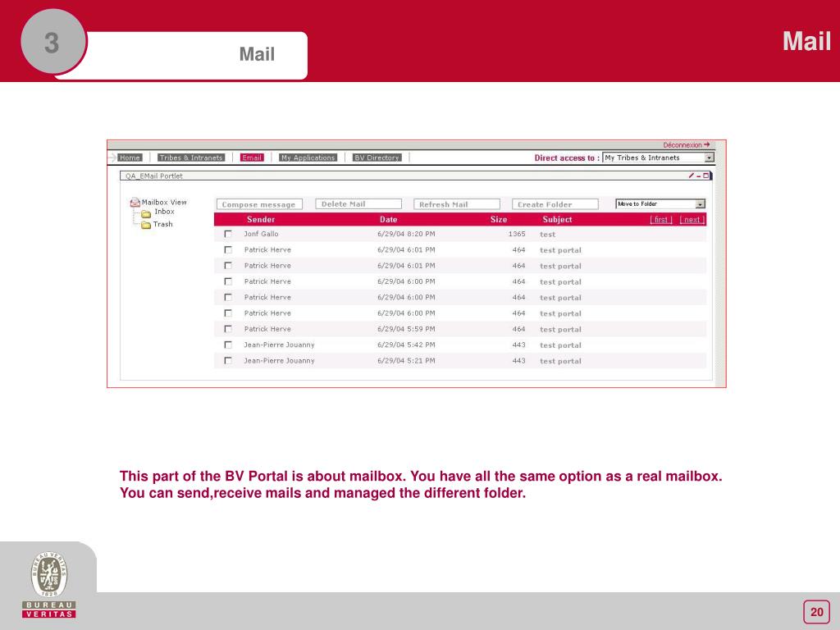840x630 pixels.
Task: Click the size value 1365
Action: tap(517, 234)
